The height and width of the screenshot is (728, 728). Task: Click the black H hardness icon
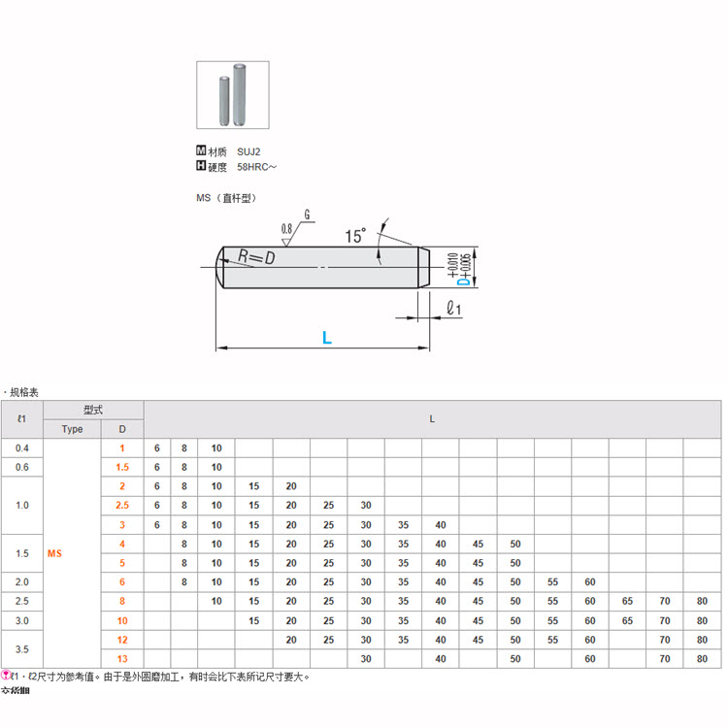tap(201, 165)
